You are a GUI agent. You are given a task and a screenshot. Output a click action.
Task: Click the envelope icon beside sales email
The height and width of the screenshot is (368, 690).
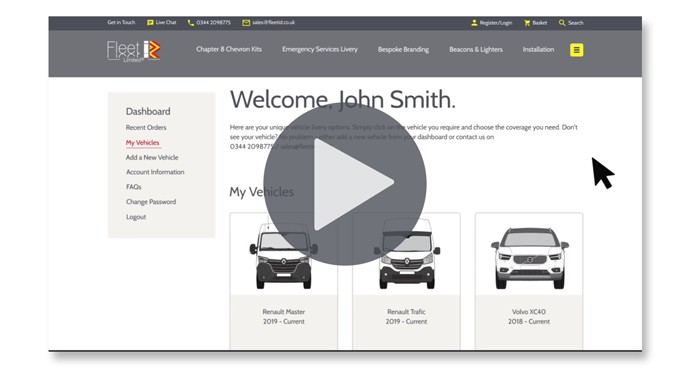[246, 22]
